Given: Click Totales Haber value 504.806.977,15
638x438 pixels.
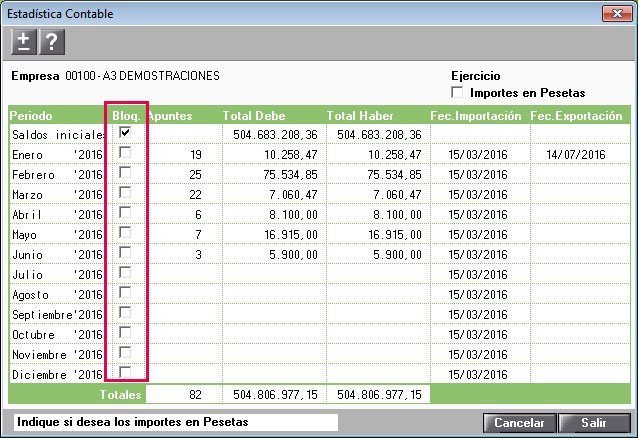Looking at the screenshot, I should pyautogui.click(x=379, y=394).
